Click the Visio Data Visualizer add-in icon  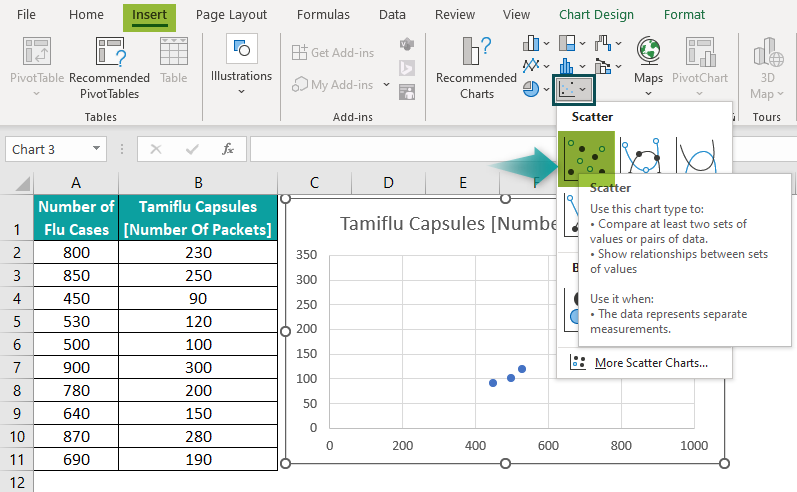tap(407, 44)
